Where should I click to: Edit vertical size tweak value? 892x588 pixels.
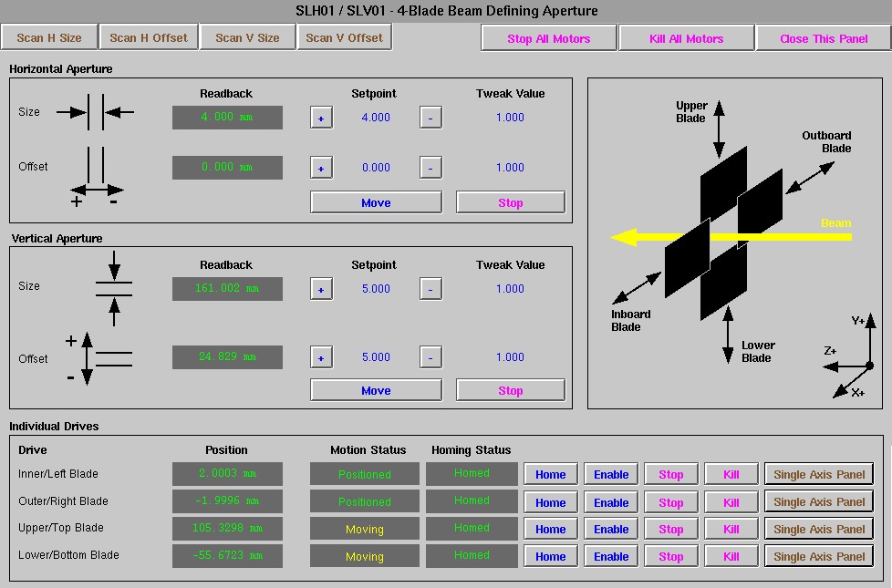point(510,288)
